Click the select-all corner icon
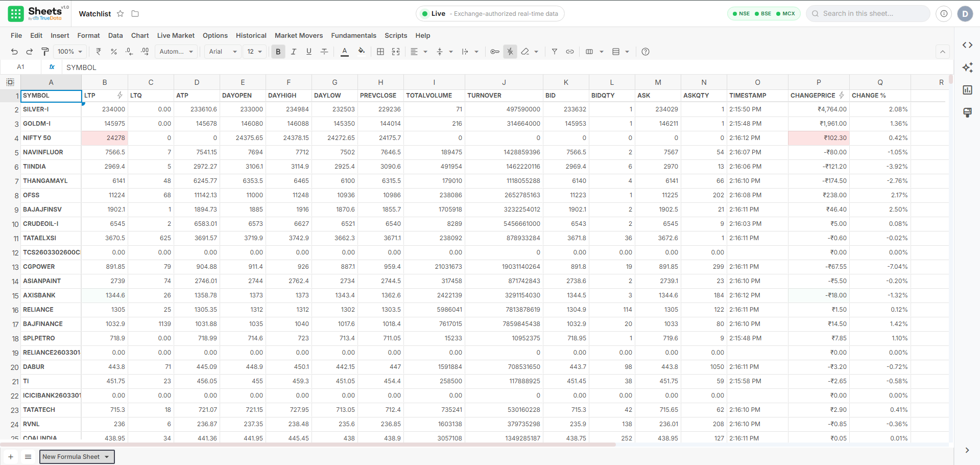 10,82
